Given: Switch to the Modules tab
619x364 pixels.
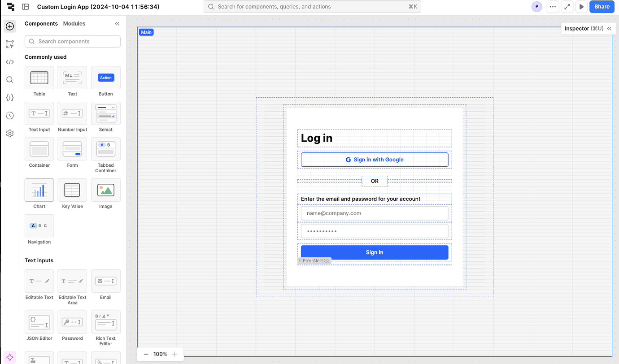Looking at the screenshot, I should coord(74,23).
